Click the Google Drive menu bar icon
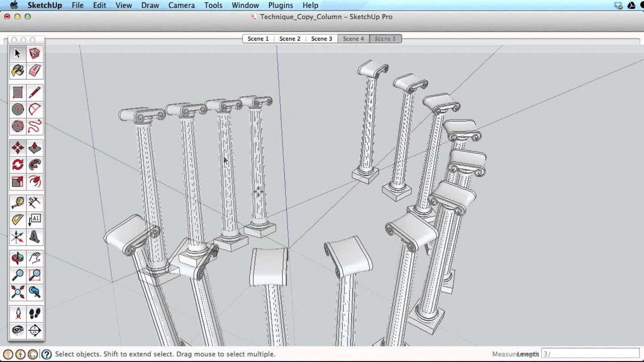This screenshot has height=362, width=644. coord(631,6)
